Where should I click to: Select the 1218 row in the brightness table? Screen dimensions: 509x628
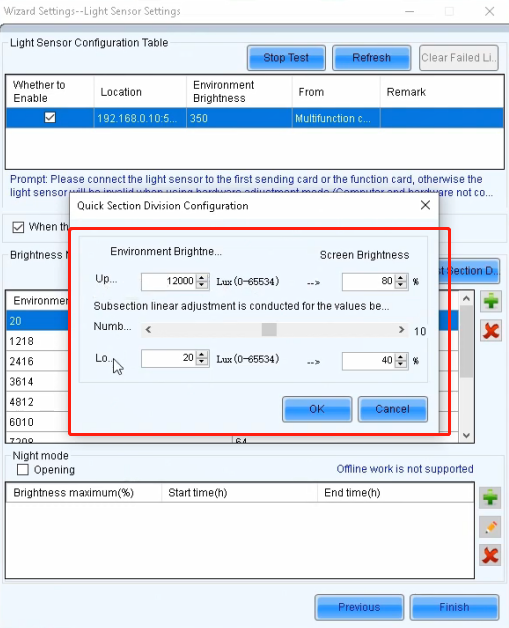coord(38,341)
